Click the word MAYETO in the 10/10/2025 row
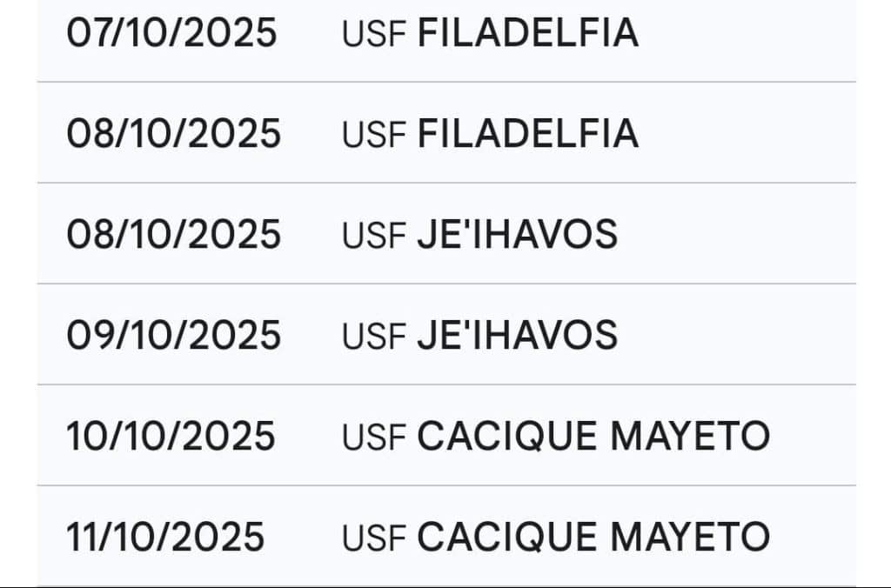The image size is (891, 588). (x=690, y=436)
